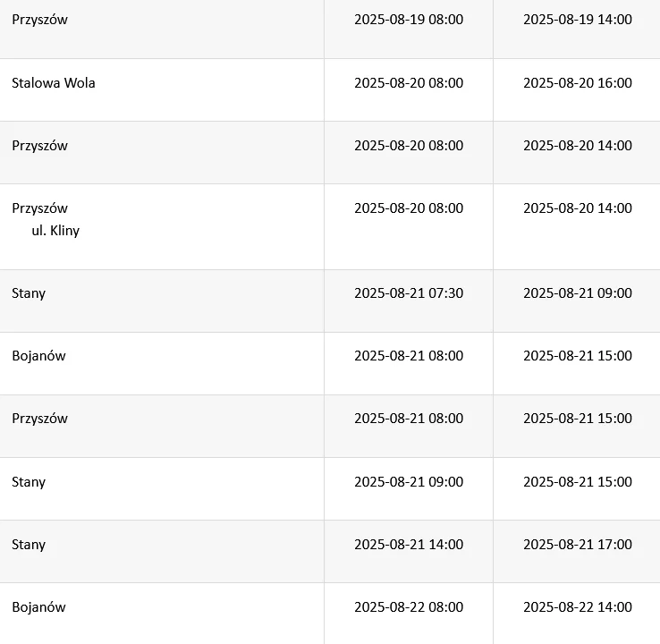Select the end time 2025-08-20 16:00
The width and height of the screenshot is (660, 644).
click(x=578, y=83)
